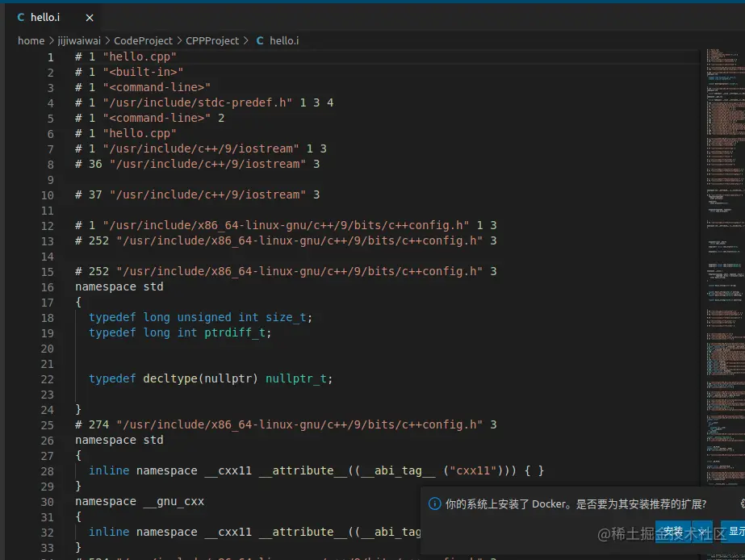Viewport: 745px width, 560px height.
Task: Click line number 14 in the gutter
Action: click(x=48, y=257)
